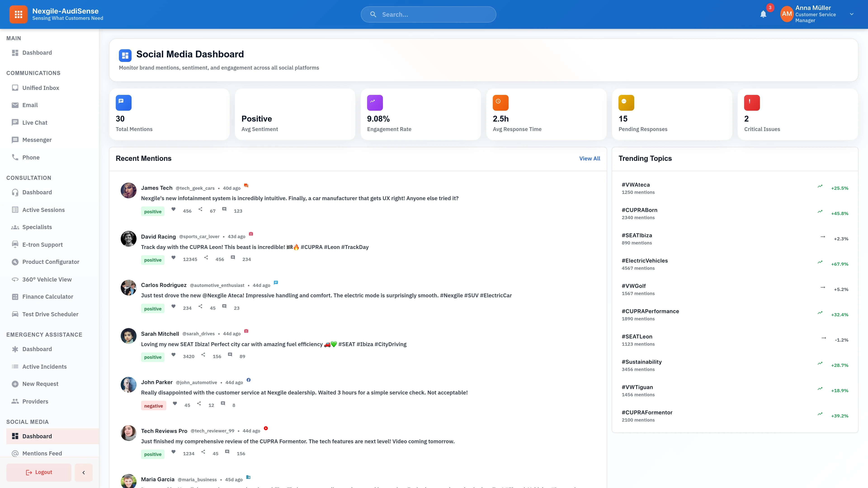
Task: Click the search field
Action: (428, 14)
